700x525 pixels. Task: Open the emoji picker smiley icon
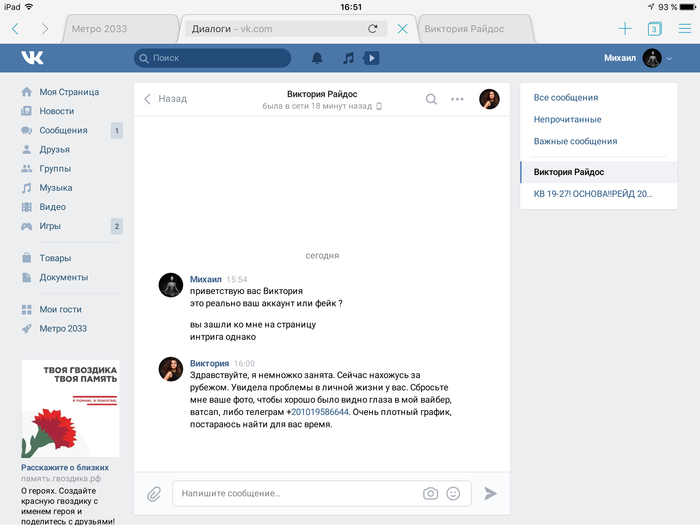453,493
